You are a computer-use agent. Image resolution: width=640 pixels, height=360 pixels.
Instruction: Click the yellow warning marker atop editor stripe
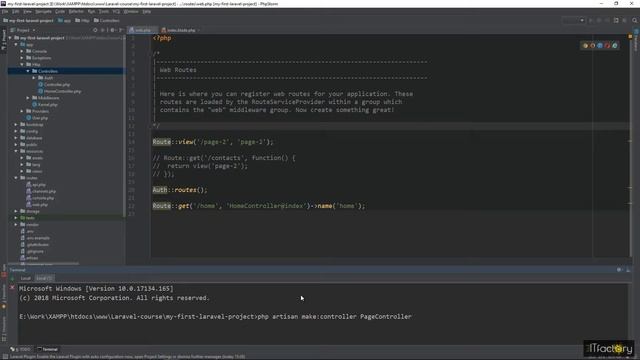(630, 37)
